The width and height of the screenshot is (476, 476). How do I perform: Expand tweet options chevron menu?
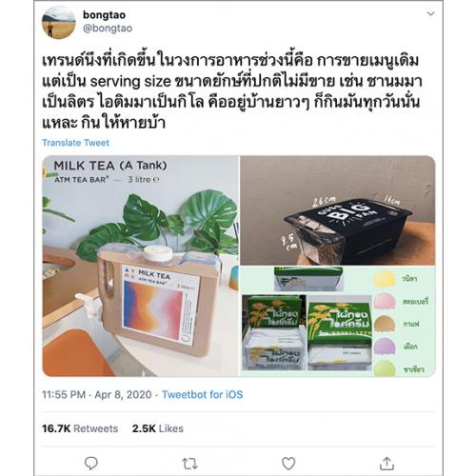click(430, 13)
